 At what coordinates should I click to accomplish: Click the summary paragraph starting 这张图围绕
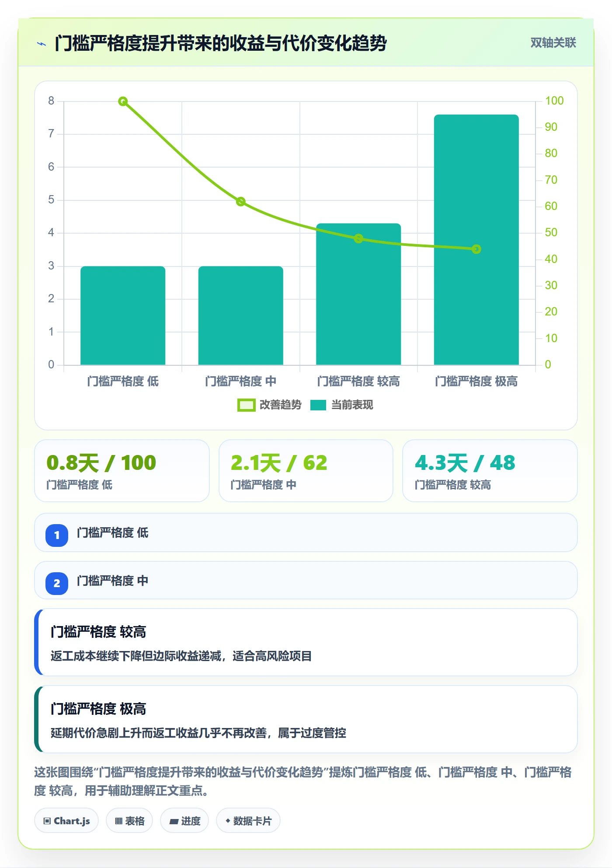(x=303, y=781)
